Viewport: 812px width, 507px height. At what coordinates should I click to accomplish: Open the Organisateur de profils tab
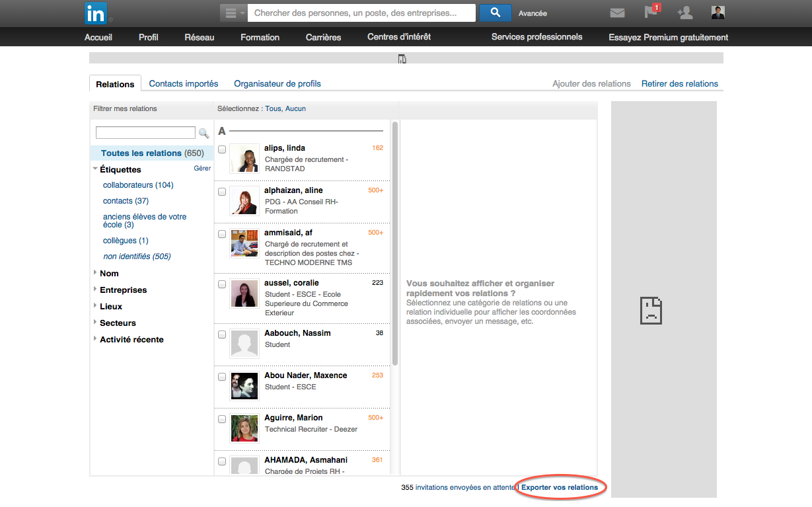277,83
